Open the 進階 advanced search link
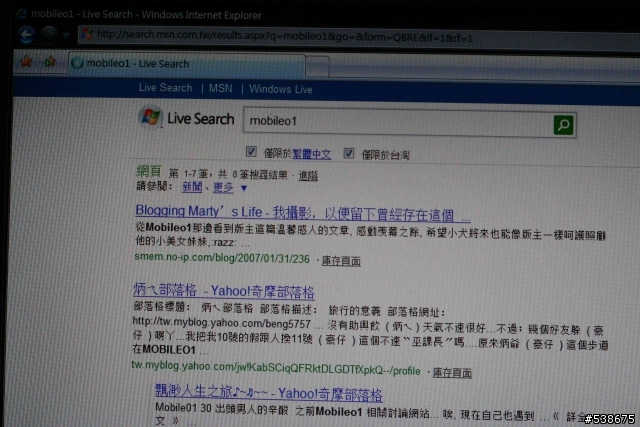 [308, 176]
